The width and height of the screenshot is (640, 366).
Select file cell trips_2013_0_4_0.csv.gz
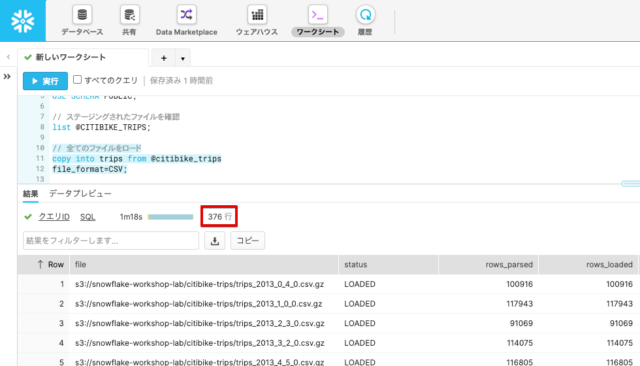coord(200,284)
